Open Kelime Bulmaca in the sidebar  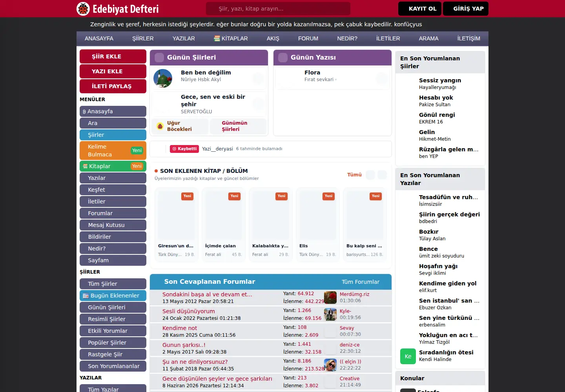113,151
